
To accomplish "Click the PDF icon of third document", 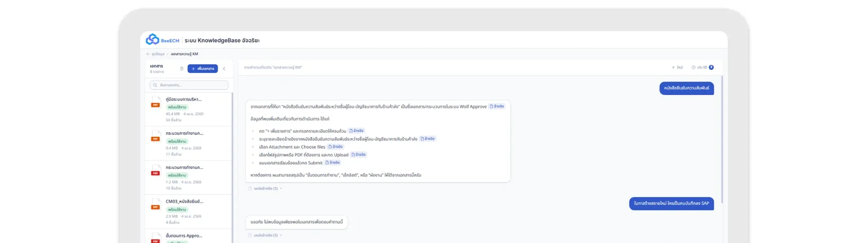I will point(156,170).
